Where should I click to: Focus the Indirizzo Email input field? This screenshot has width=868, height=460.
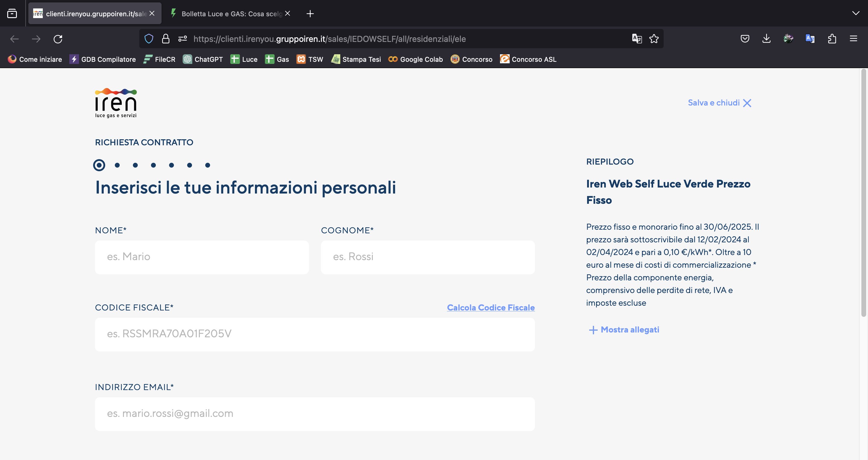[x=315, y=414]
